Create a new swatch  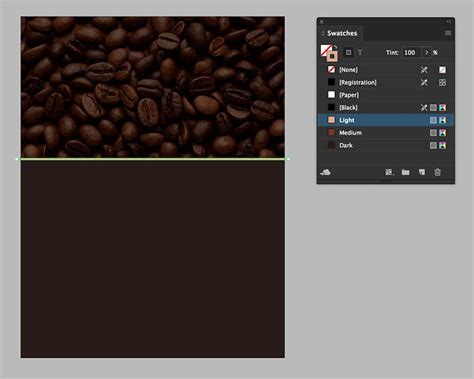(x=422, y=172)
